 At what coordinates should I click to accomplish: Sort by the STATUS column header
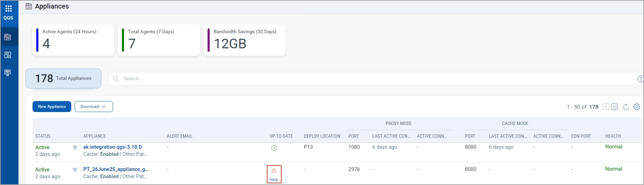(43, 136)
